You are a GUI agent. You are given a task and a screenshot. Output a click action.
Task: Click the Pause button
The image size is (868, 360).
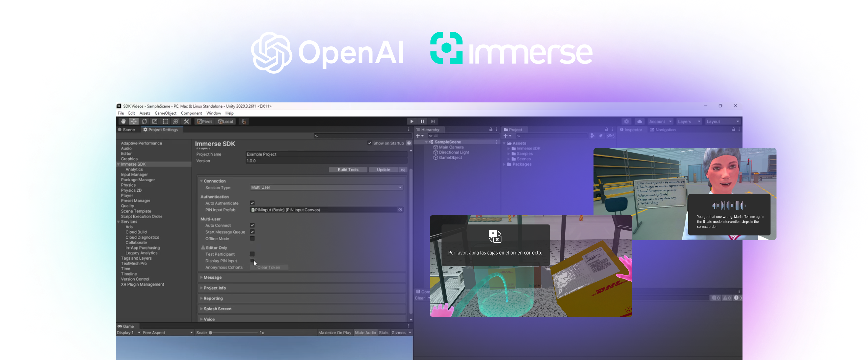(x=422, y=121)
